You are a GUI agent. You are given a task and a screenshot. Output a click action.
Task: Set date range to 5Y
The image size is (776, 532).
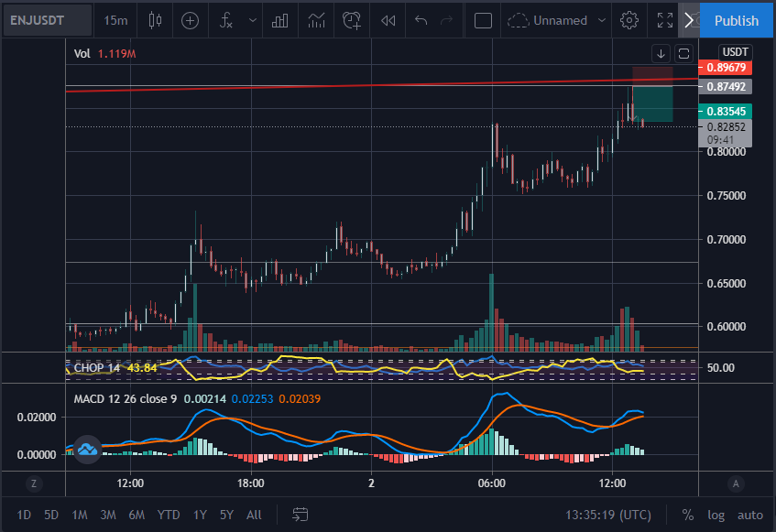point(226,515)
